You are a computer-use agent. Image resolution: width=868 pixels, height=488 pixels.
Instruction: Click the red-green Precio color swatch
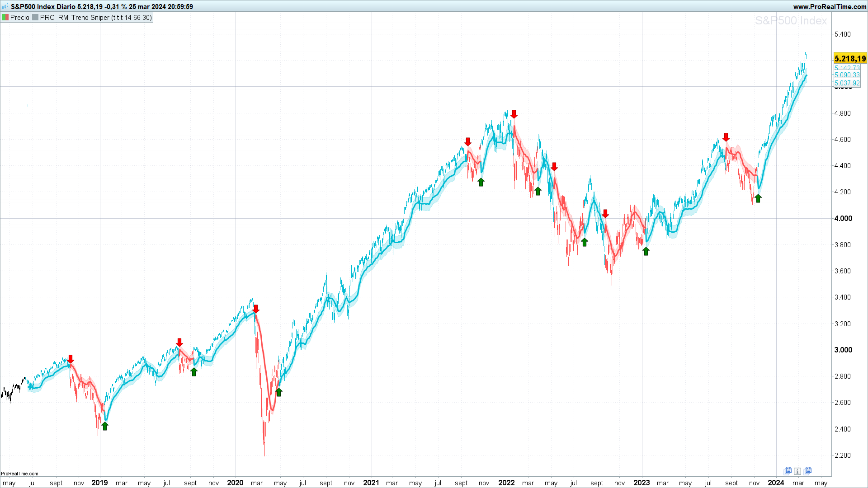[5, 18]
